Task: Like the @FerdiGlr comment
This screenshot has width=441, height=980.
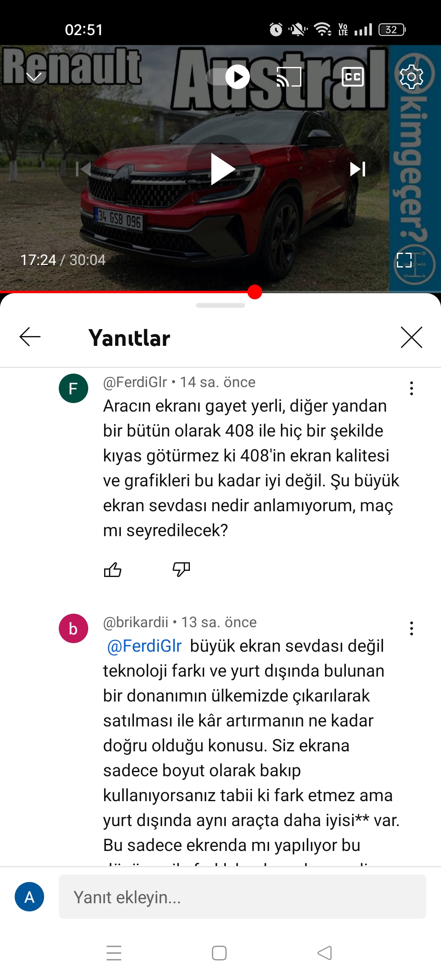Action: pos(113,570)
